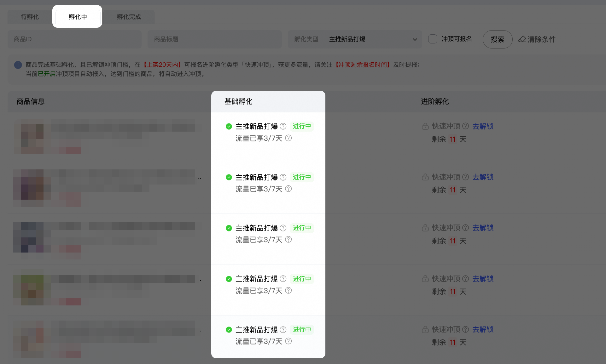The width and height of the screenshot is (606, 364).
Task: Open the 孵化完成 tab
Action: pos(129,17)
